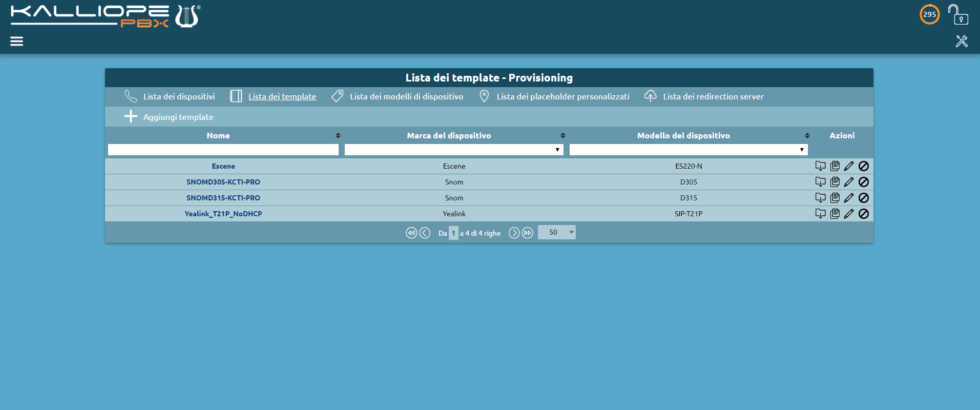Click the D305 model cell
Viewport: 980px width, 410px height.
[x=689, y=182]
